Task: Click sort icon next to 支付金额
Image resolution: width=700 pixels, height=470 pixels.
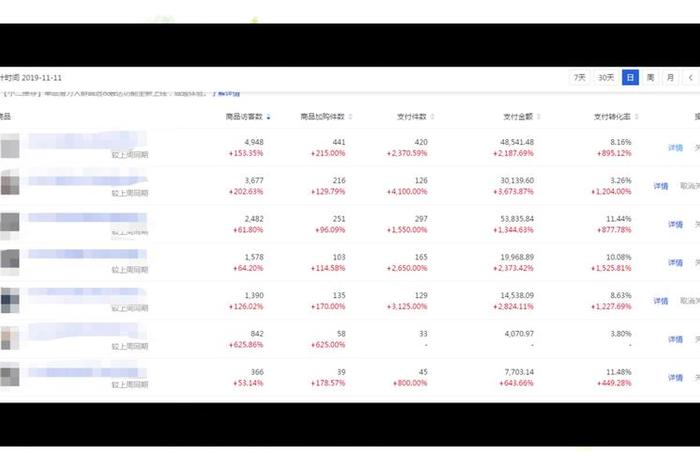Action: pos(538,117)
